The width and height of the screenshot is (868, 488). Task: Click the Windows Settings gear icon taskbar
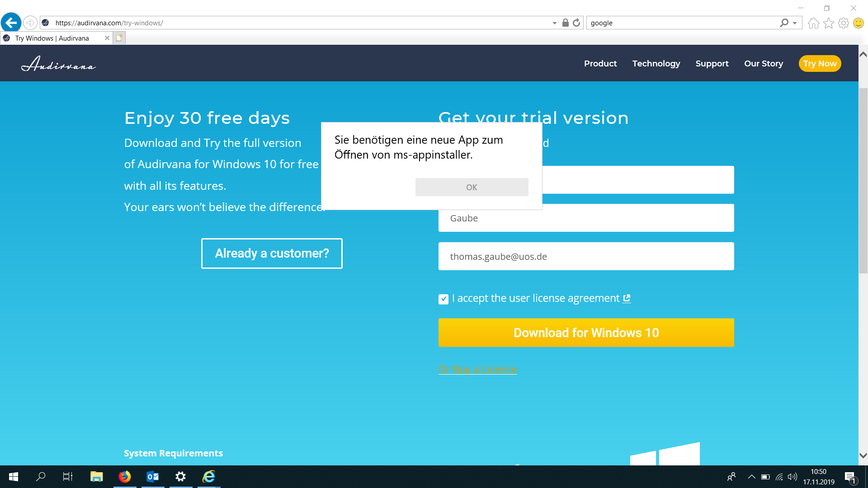(181, 476)
